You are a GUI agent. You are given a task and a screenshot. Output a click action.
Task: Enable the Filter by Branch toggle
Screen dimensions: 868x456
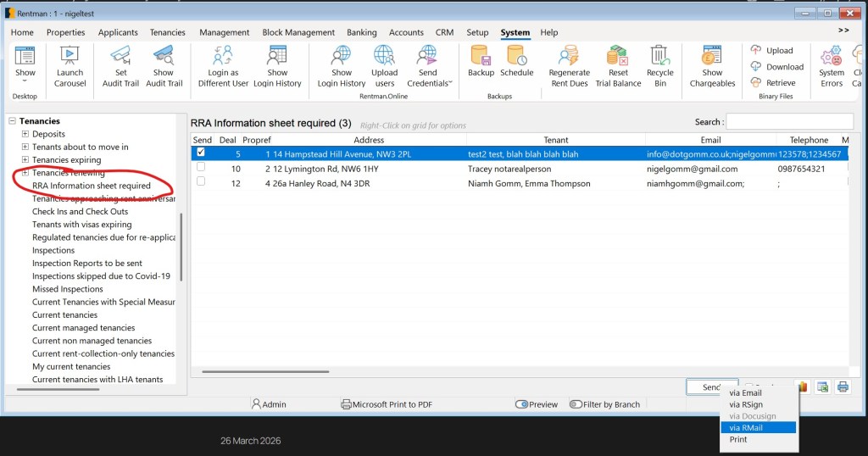pyautogui.click(x=576, y=404)
